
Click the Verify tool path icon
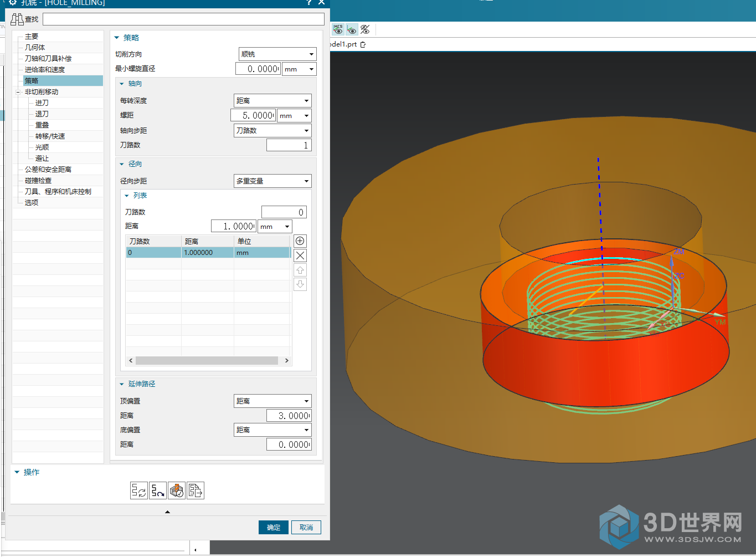177,490
